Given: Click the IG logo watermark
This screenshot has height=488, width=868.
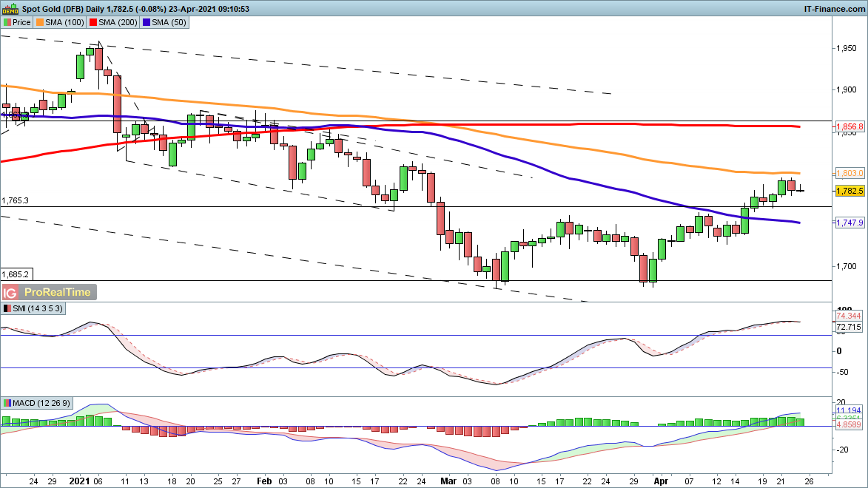Looking at the screenshot, I should 11,292.
